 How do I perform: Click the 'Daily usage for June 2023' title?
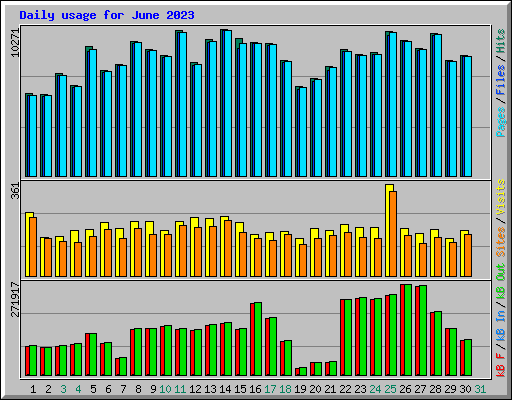(x=107, y=15)
